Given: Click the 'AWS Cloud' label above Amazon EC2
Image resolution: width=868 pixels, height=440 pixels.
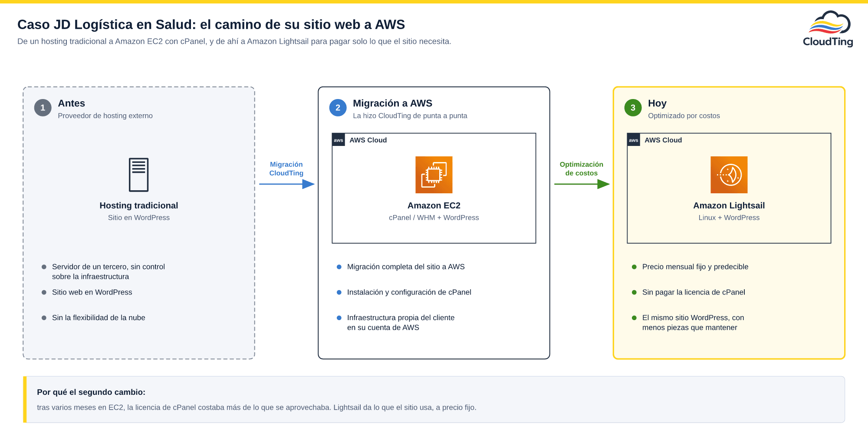Looking at the screenshot, I should pyautogui.click(x=368, y=140).
